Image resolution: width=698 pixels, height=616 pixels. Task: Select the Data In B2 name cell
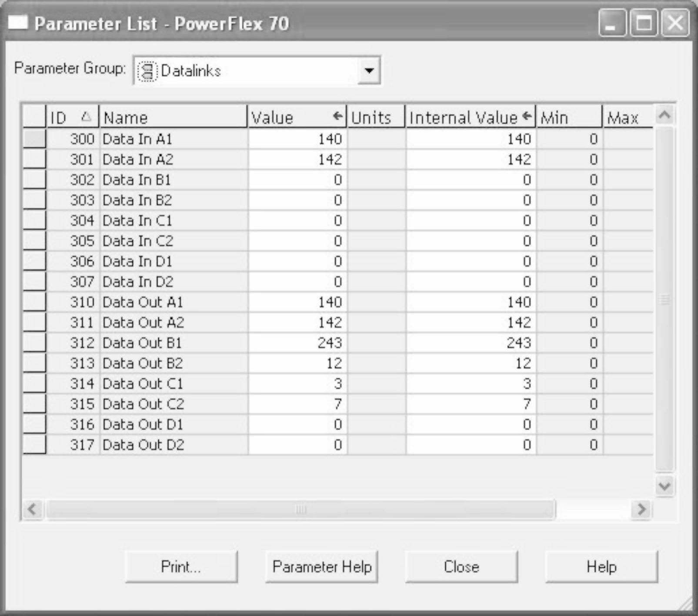pos(174,200)
